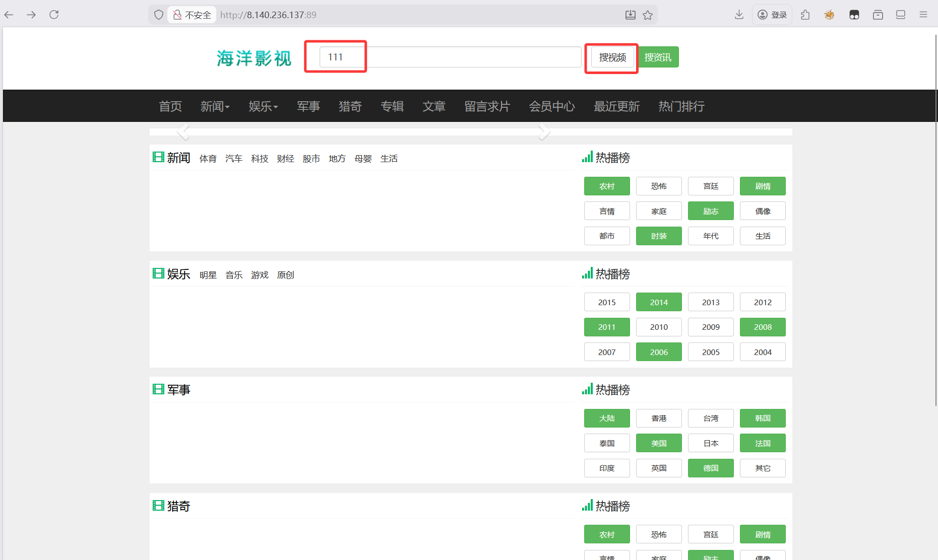
Task: Open the 体育 subcategory link
Action: coord(208,159)
